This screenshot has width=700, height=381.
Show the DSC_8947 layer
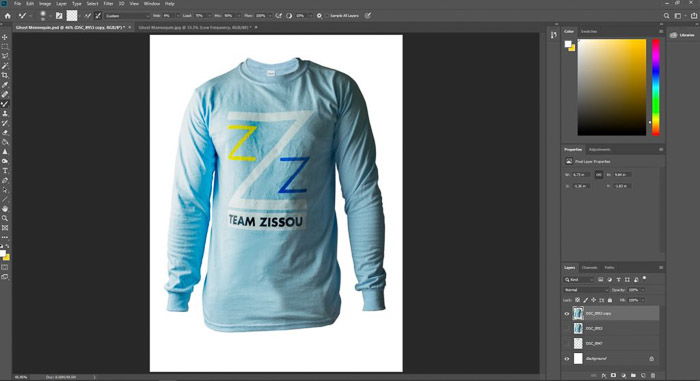click(x=567, y=343)
